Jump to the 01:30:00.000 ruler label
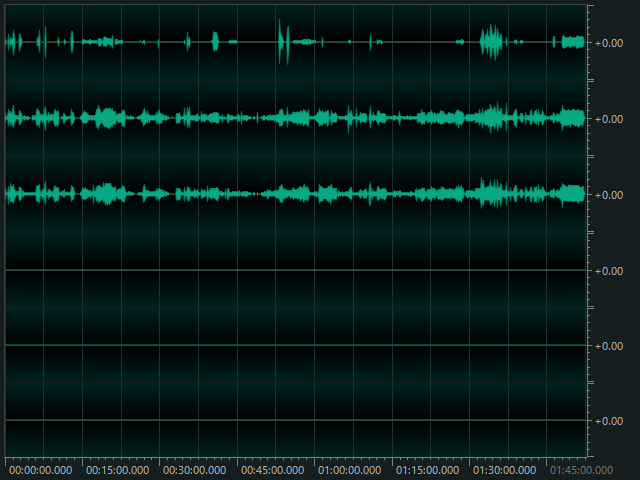 [504, 470]
